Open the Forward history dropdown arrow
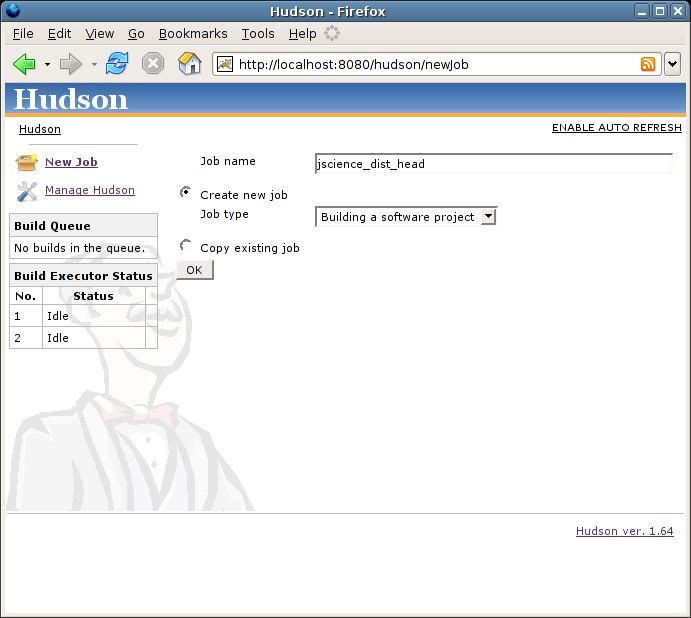The height and width of the screenshot is (618, 691). click(94, 64)
